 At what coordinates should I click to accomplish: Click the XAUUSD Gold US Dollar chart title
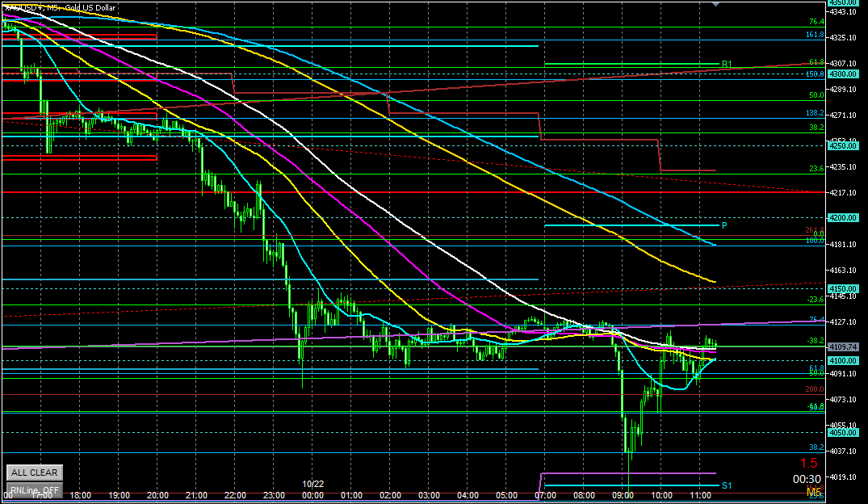[61, 6]
